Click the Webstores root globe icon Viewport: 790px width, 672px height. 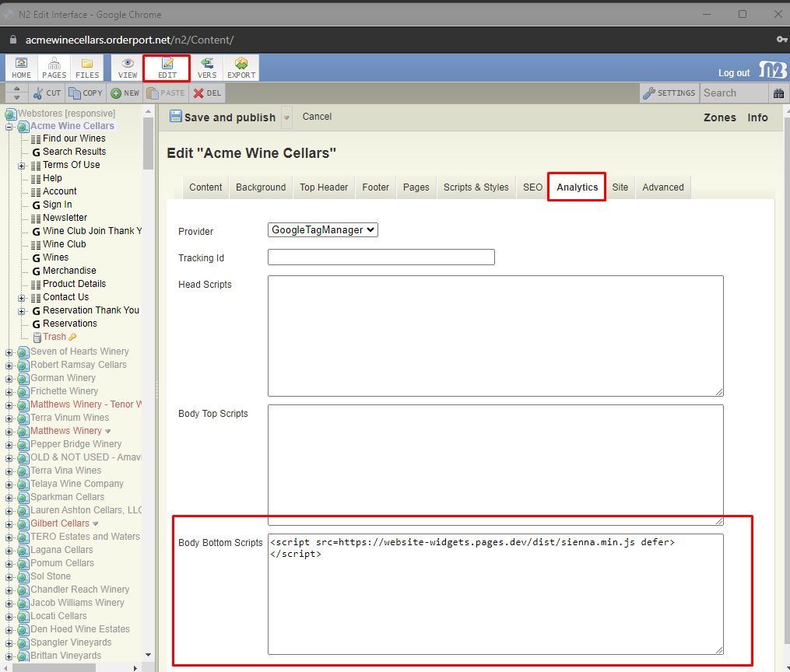[x=10, y=114]
